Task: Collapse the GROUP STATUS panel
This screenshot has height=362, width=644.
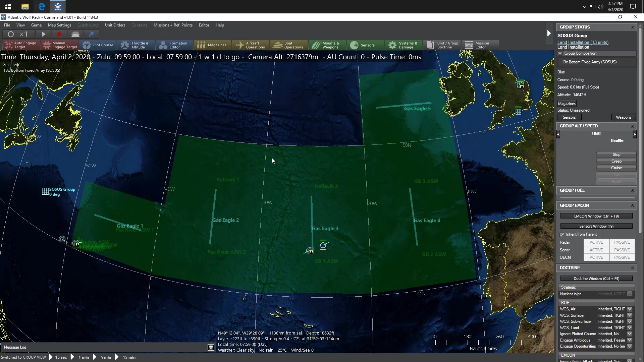Action: (633, 27)
